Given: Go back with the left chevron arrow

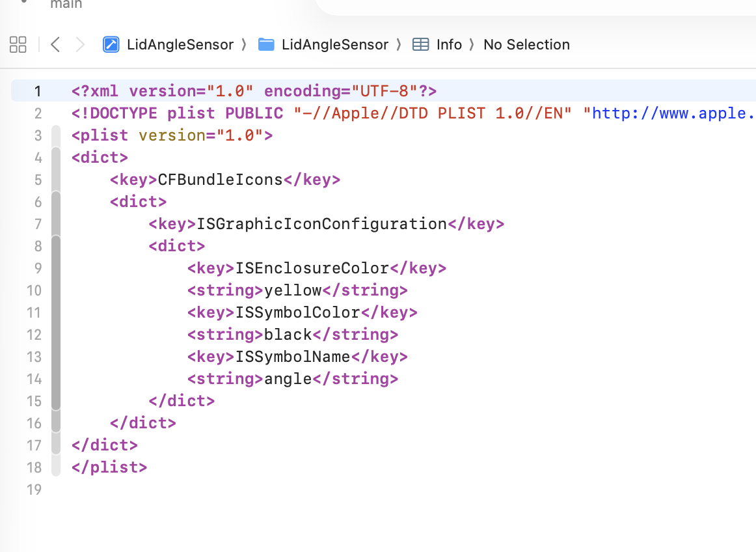Looking at the screenshot, I should coord(55,44).
